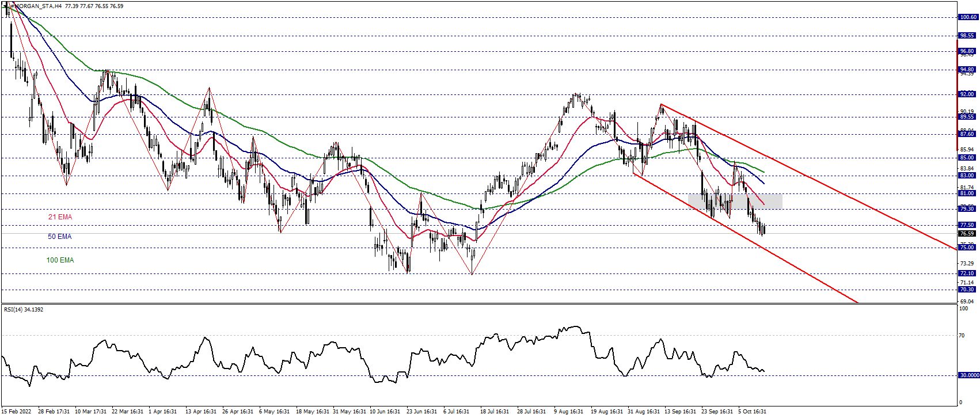Click the 89.55 price level tag
Screen dimensions: 980x418
point(968,117)
